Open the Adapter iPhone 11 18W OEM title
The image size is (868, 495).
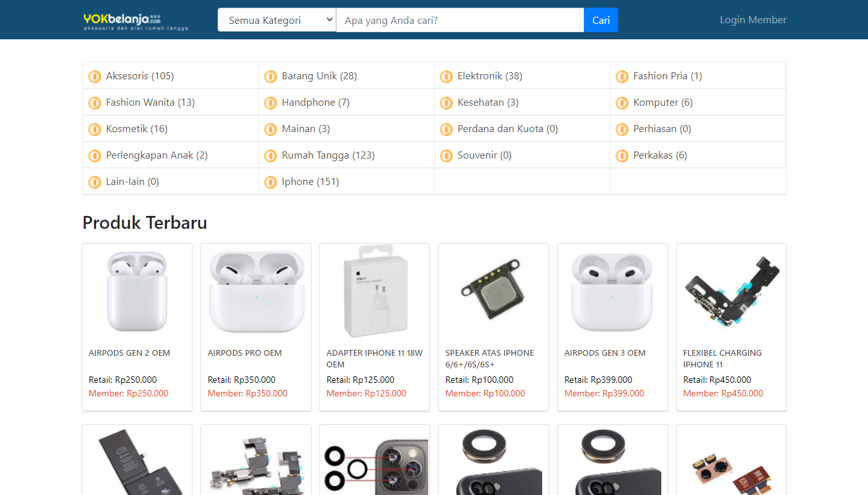375,358
